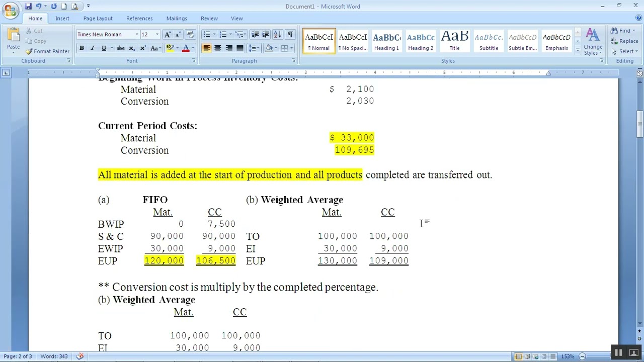Expand the Styles gallery more arrow
644x362 pixels.
(x=578, y=51)
